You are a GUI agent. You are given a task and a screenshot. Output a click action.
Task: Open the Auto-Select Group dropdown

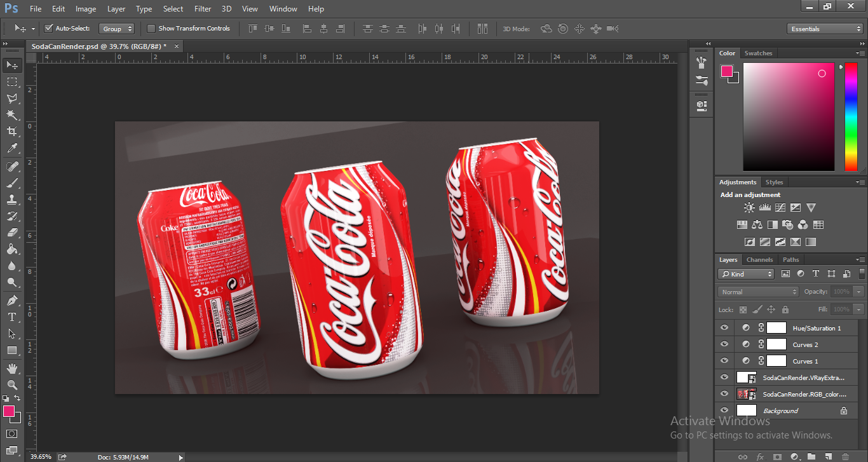point(117,29)
